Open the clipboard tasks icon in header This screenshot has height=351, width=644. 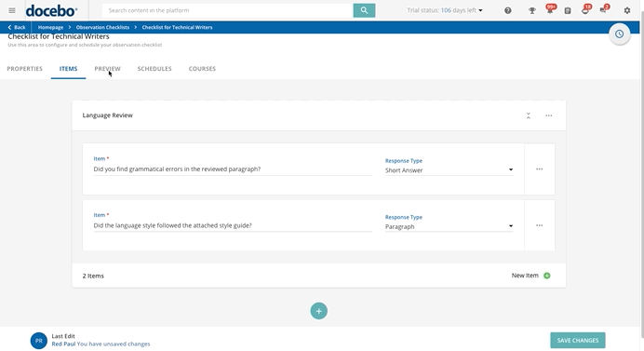[567, 10]
